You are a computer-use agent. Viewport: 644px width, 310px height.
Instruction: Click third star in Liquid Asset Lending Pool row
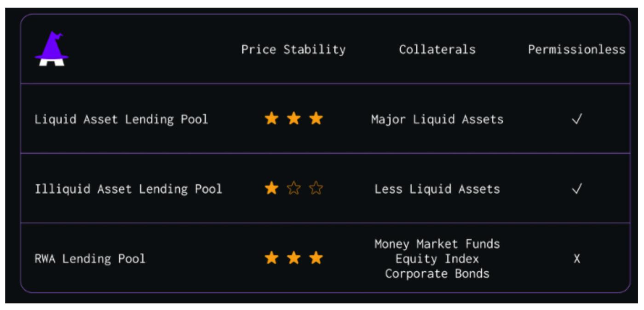pos(316,119)
